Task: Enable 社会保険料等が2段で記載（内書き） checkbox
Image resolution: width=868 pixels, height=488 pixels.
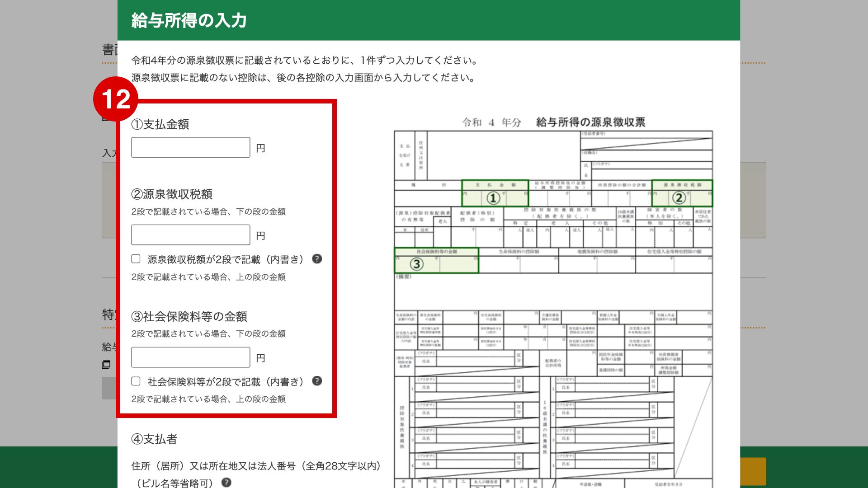Action: click(x=136, y=381)
